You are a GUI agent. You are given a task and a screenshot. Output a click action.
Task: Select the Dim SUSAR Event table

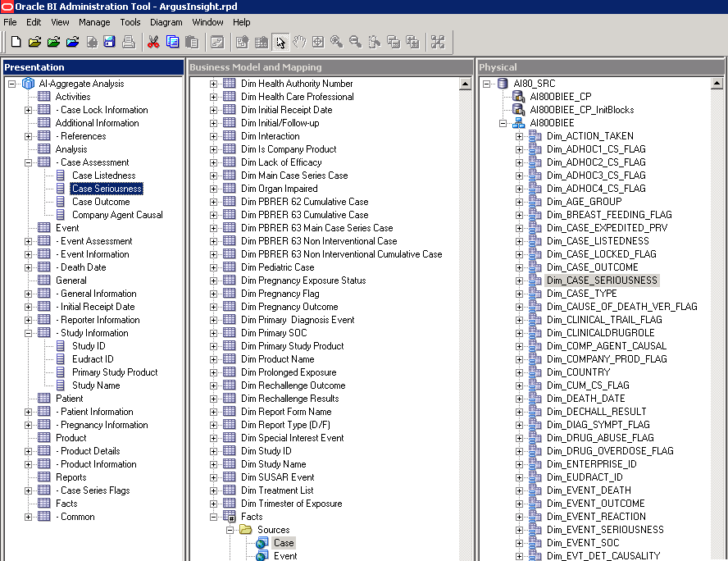click(278, 477)
